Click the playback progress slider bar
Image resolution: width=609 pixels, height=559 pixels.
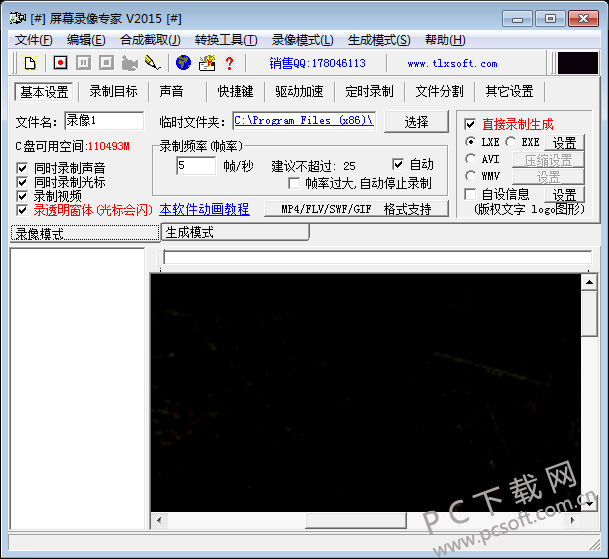pos(376,257)
